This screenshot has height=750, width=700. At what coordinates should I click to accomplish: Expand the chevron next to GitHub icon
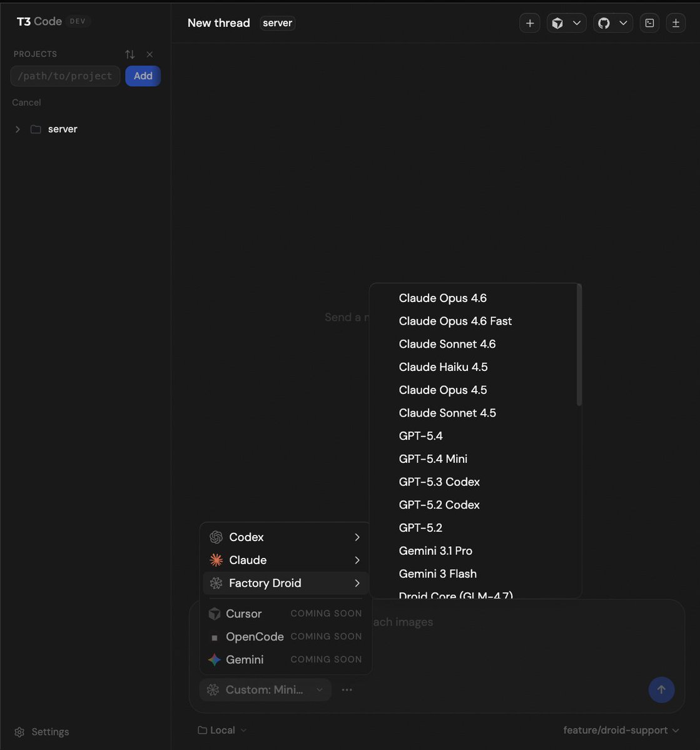point(624,23)
